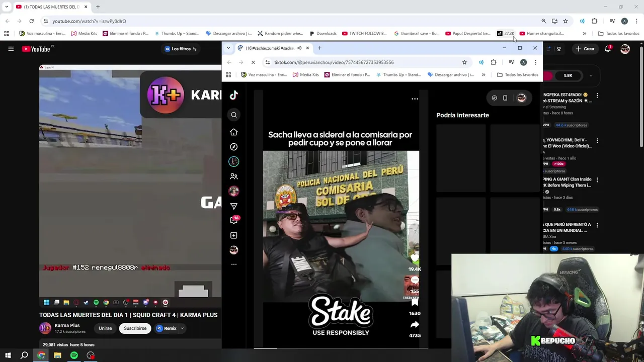Open TWITCH FOLLOW bookmark
Viewport: 644px width, 362px height.
pos(364,34)
